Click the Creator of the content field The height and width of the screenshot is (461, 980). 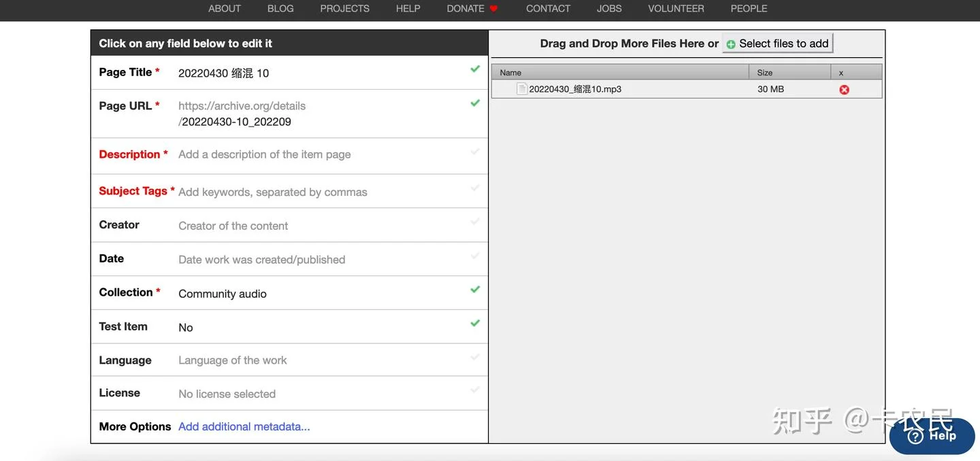(x=233, y=226)
